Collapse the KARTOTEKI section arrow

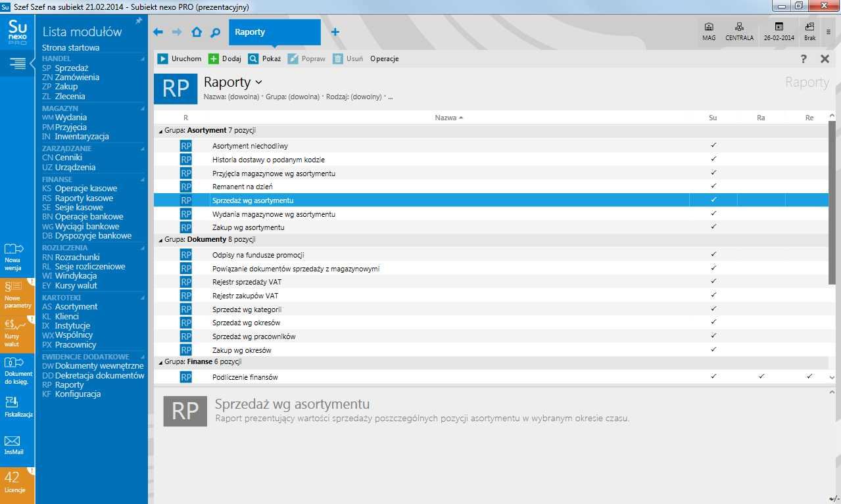[x=143, y=298]
